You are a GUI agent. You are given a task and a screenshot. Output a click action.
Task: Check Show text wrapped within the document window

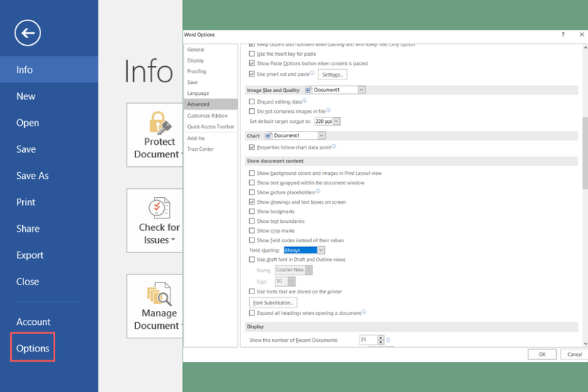252,182
